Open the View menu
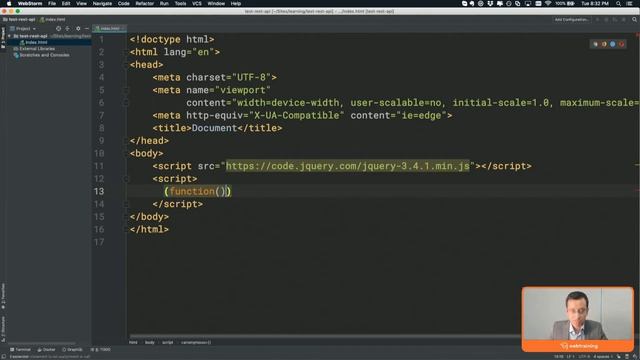640x360 pixels. (x=81, y=3)
